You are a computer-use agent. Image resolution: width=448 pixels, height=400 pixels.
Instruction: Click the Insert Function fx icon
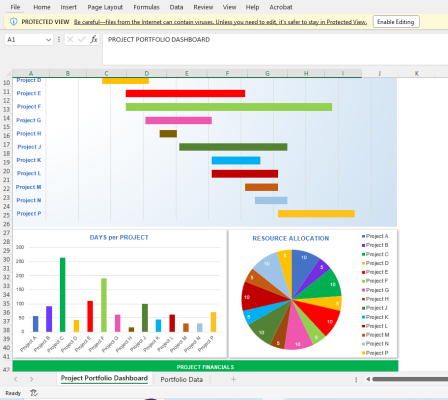[94, 39]
